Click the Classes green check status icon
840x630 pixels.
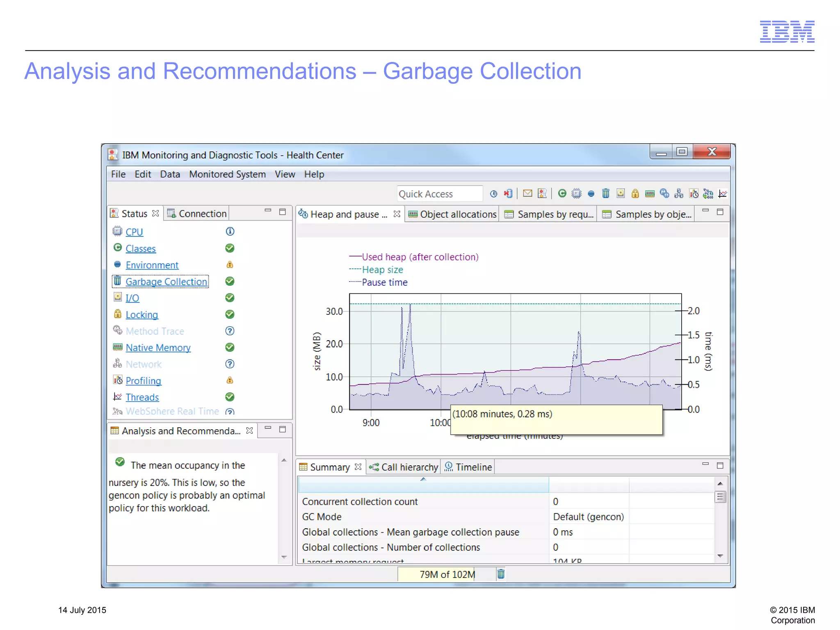[230, 248]
